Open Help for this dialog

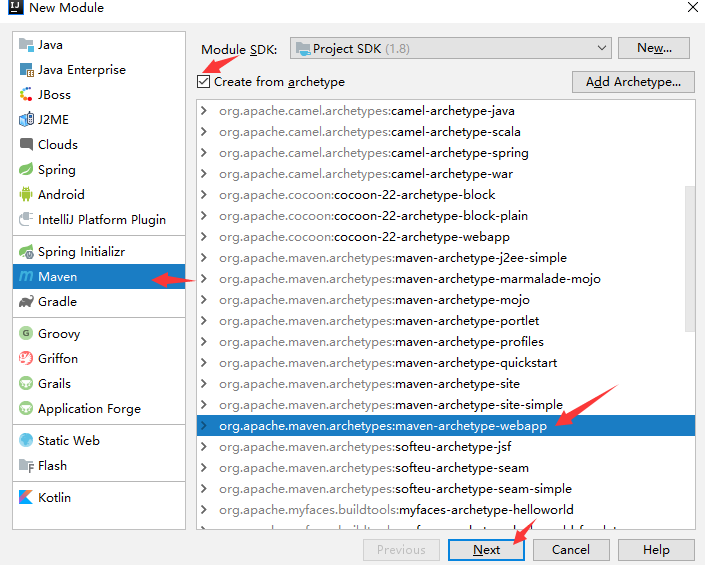point(656,550)
